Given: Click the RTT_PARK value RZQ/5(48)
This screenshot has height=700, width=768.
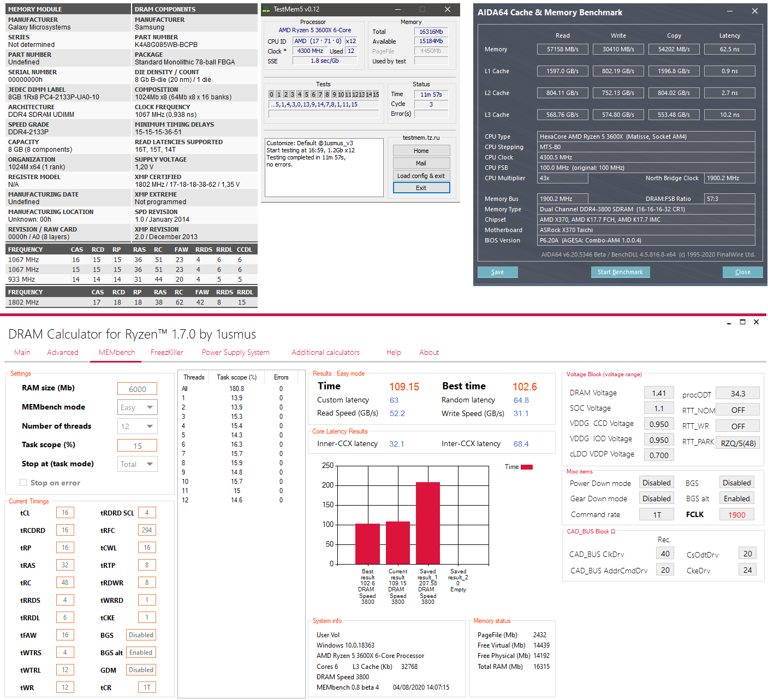Looking at the screenshot, I should coord(738,443).
